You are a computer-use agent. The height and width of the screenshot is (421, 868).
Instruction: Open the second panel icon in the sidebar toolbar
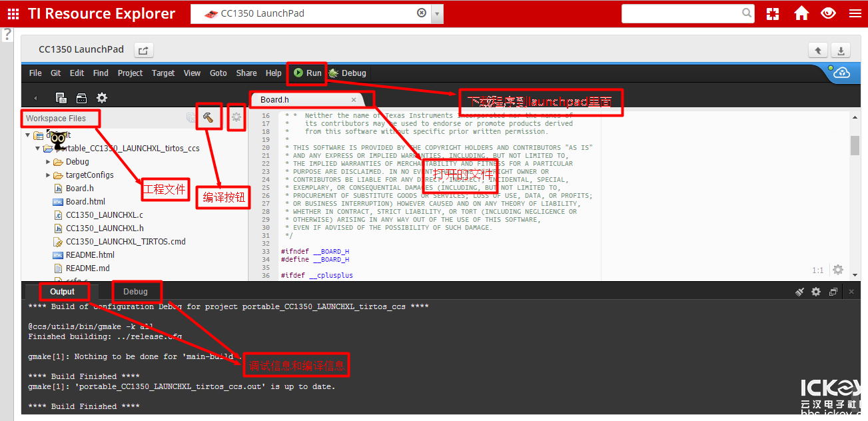[x=81, y=98]
